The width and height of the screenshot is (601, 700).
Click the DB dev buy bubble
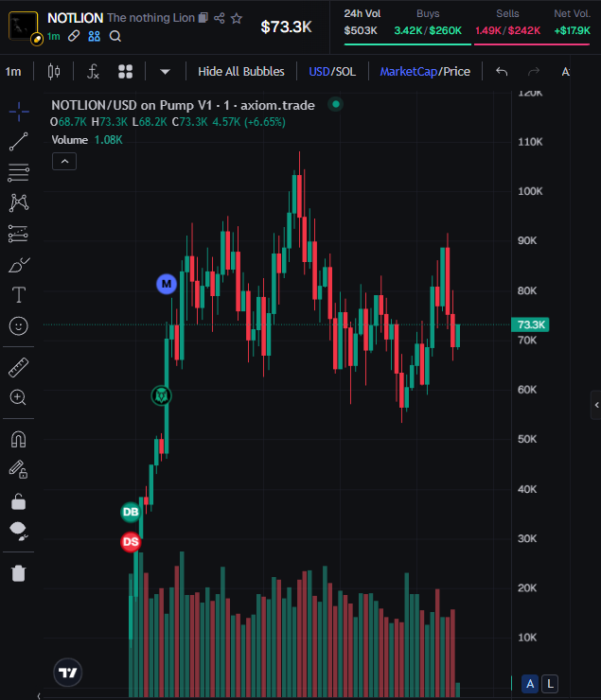tap(131, 512)
